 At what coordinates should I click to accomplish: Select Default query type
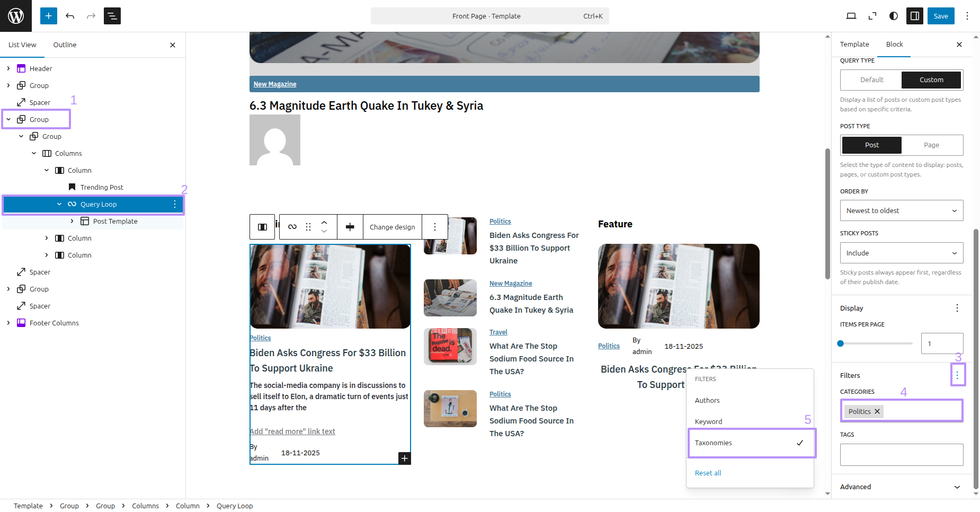(x=871, y=80)
